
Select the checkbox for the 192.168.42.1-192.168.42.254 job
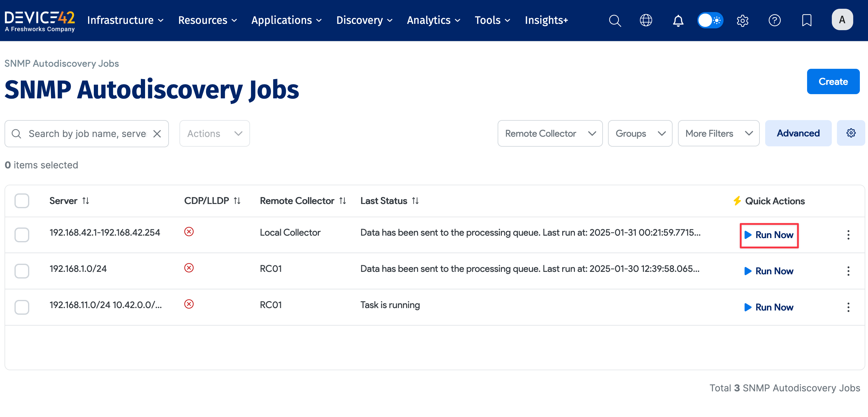pos(22,235)
